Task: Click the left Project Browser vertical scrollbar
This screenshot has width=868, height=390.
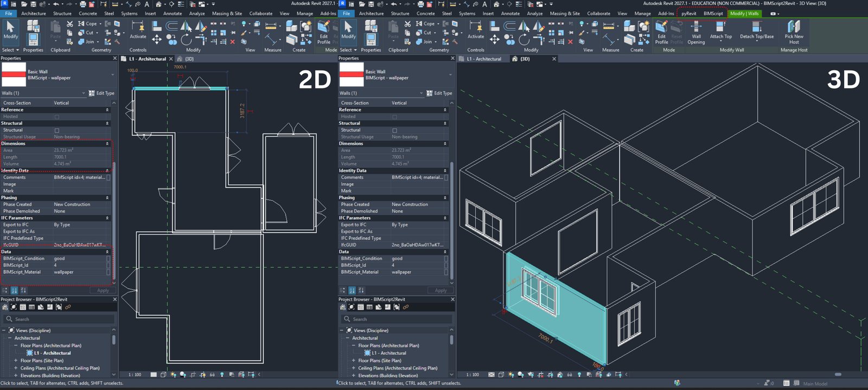Action: pyautogui.click(x=113, y=340)
